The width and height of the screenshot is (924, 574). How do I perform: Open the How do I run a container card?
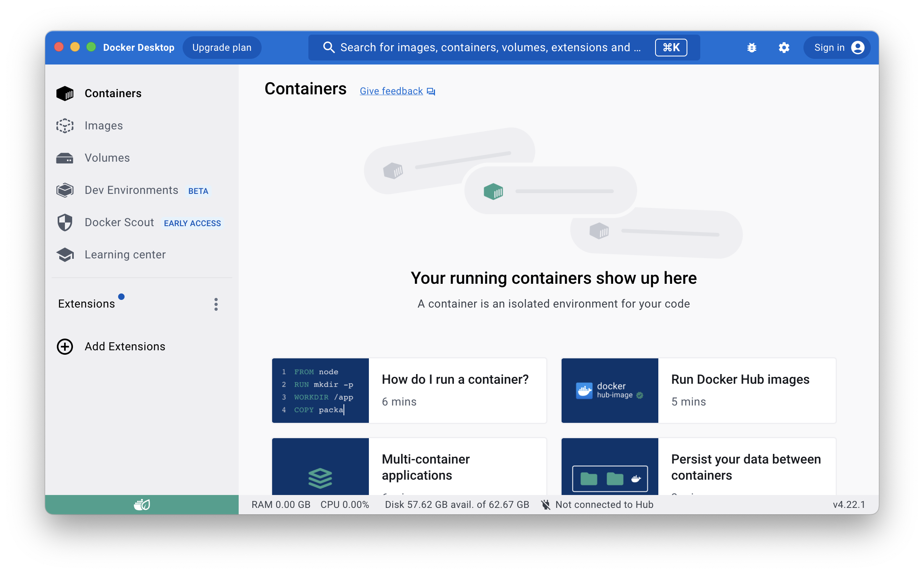tap(409, 391)
